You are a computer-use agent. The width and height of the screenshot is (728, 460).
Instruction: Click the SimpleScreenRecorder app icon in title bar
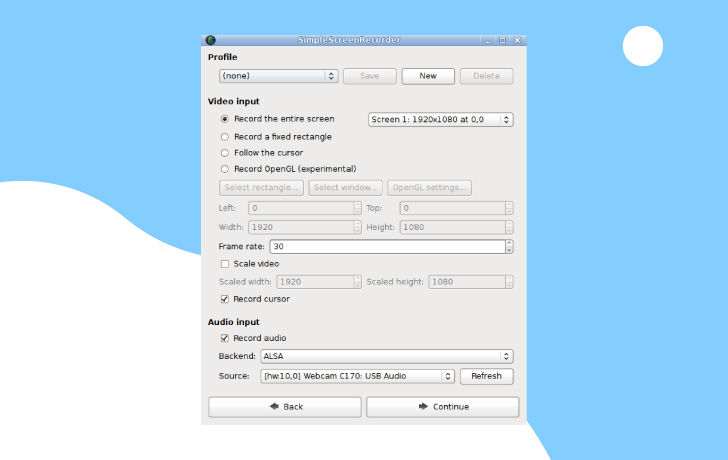(x=210, y=40)
